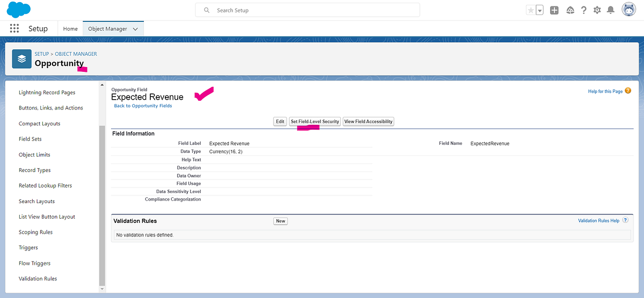Open Object Limits in sidebar
The image size is (644, 298).
click(x=34, y=155)
